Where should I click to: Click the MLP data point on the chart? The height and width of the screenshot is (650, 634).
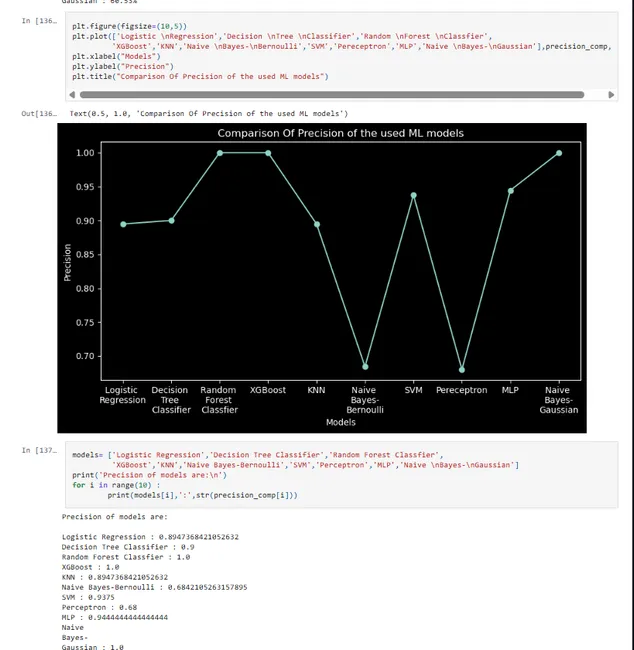click(x=510, y=191)
